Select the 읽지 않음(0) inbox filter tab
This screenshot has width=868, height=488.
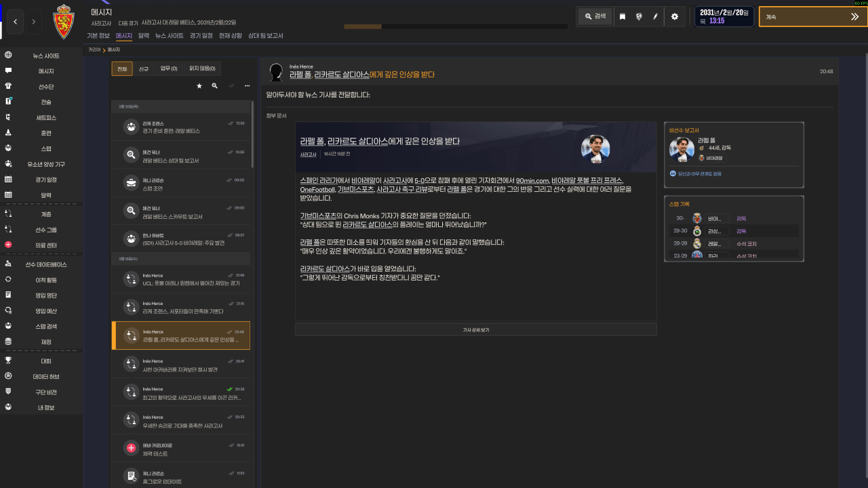click(x=202, y=68)
